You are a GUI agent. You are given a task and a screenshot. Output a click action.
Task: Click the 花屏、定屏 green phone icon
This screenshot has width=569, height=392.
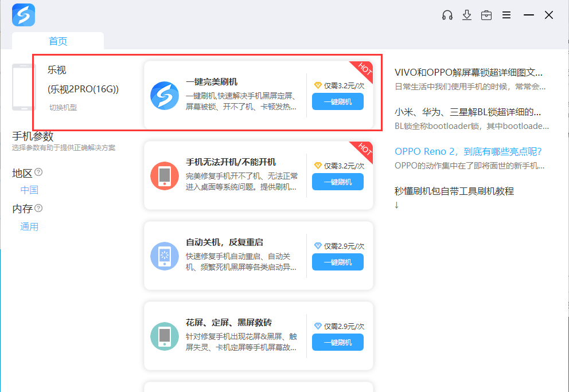[165, 336]
